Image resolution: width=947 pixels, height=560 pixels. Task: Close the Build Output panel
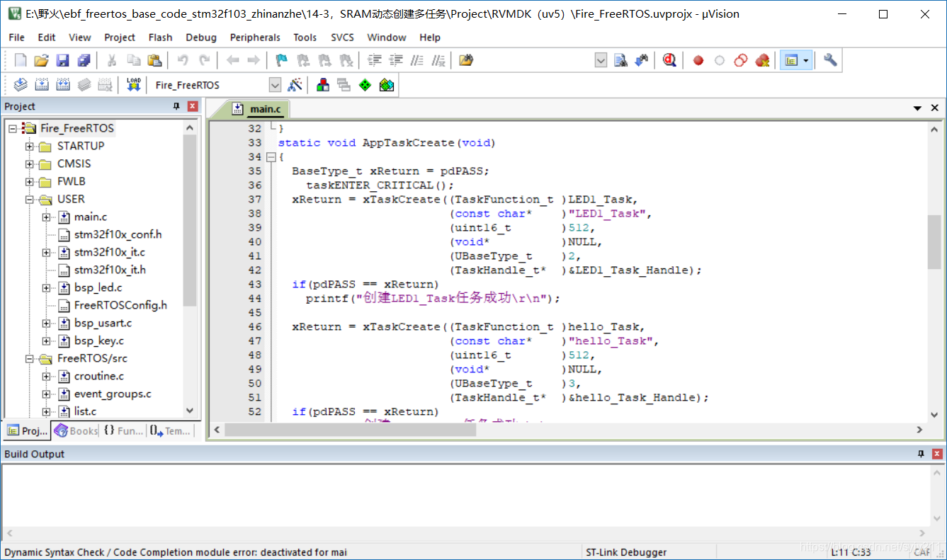[937, 454]
